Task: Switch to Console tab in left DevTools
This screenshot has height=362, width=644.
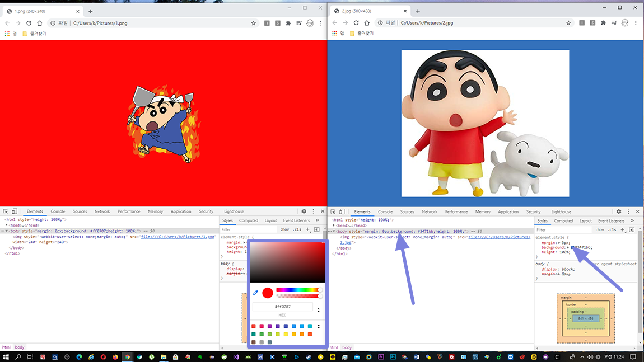Action: click(58, 211)
